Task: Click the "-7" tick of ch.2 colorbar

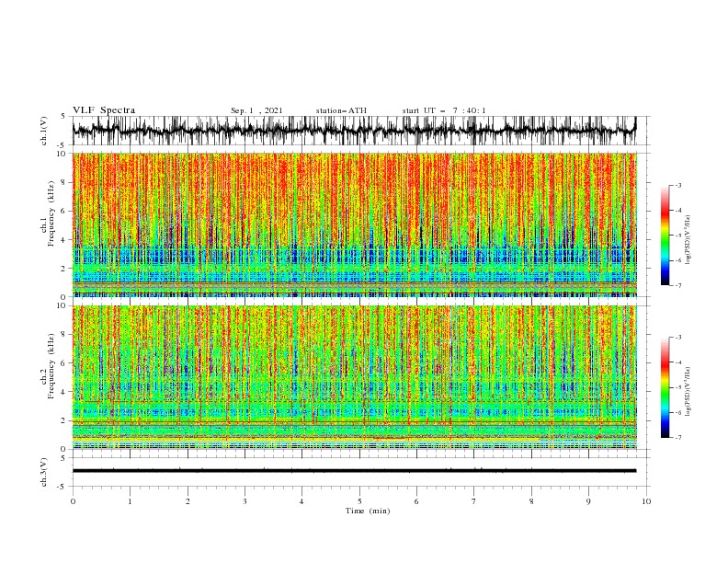Action: click(x=677, y=438)
